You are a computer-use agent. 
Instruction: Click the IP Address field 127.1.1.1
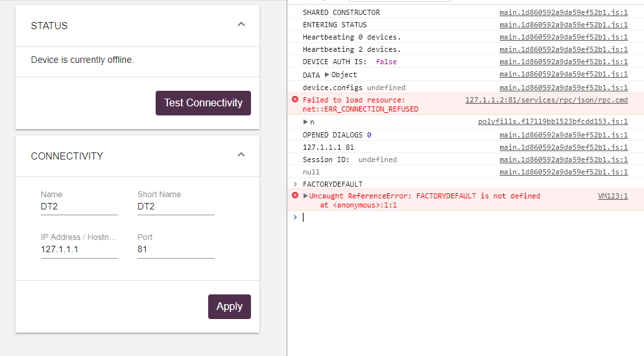[x=78, y=249]
